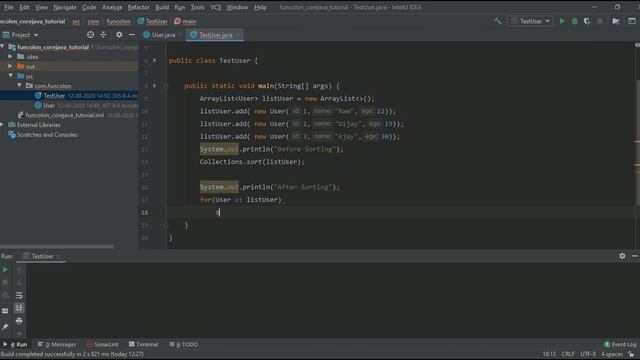The height and width of the screenshot is (360, 640).
Task: Click UTF-8 encoding in status bar
Action: coord(588,354)
